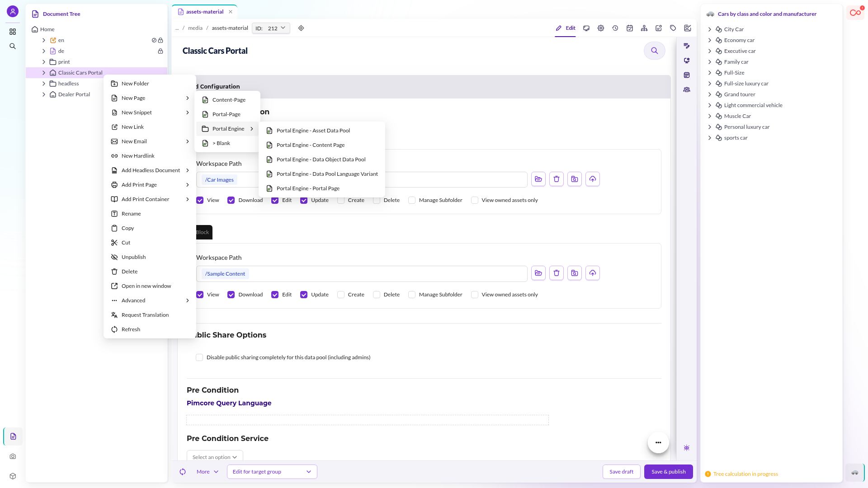The image size is (868, 488).
Task: Click the sidebar search magnifier icon
Action: coord(13,46)
